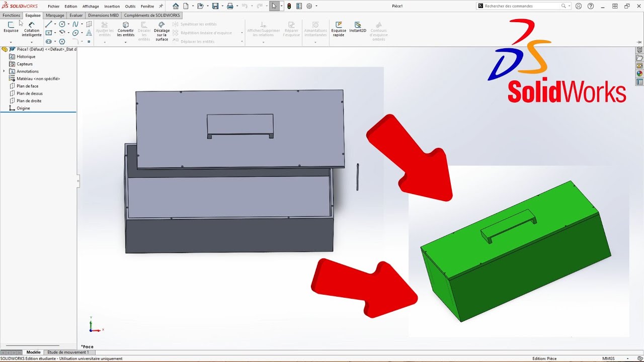Select the Arc sketch tool
This screenshot has height=362, width=644.
point(62,33)
